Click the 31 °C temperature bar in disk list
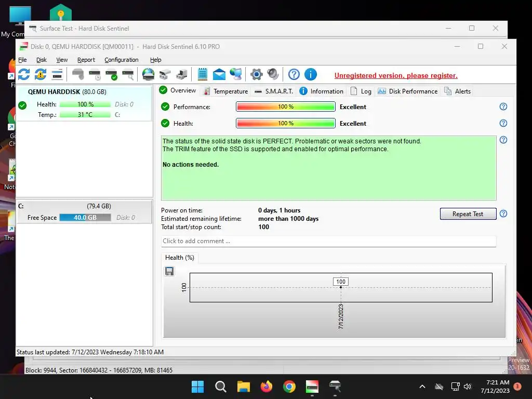 click(x=85, y=115)
